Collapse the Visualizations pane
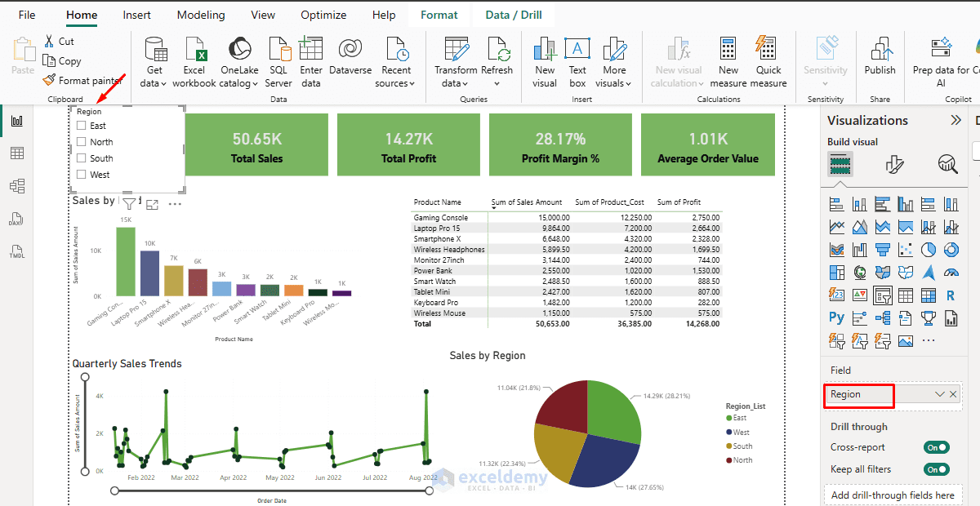Screen dimensions: 980x506 click(x=955, y=120)
